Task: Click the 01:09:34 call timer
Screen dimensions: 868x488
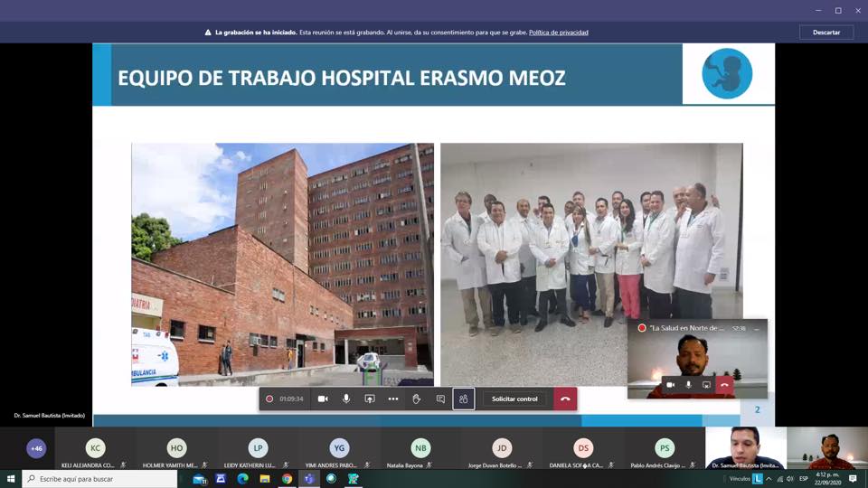Action: 291,399
